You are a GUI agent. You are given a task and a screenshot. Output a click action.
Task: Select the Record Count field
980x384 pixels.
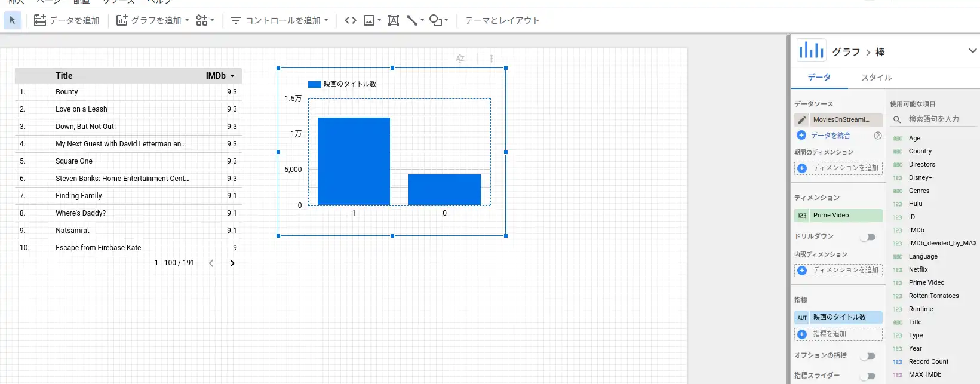coord(929,362)
